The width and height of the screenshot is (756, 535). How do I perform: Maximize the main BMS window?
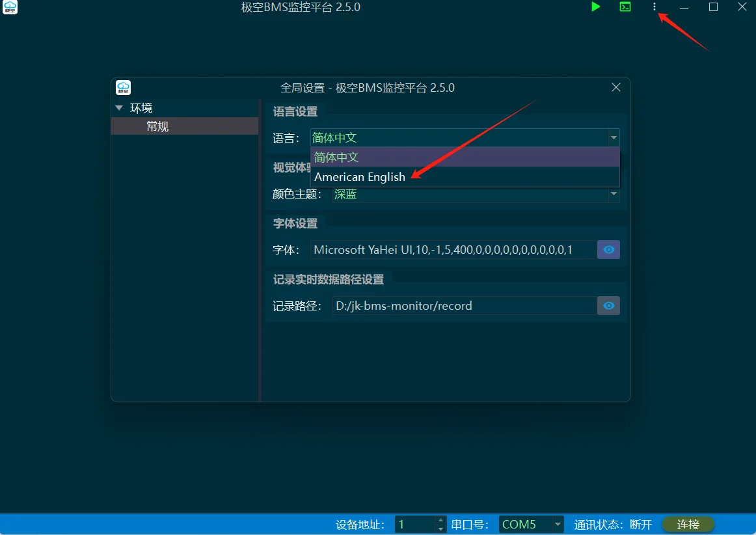click(713, 7)
